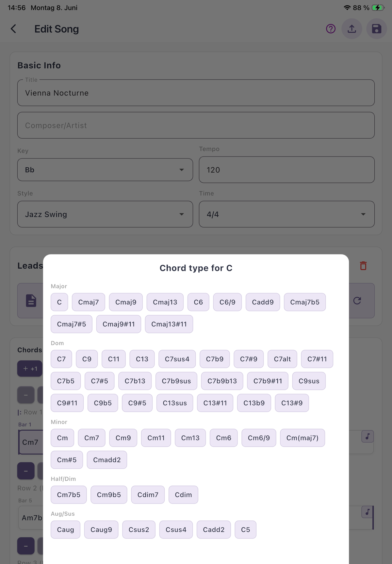Pick the C7 dominant chord

click(61, 359)
